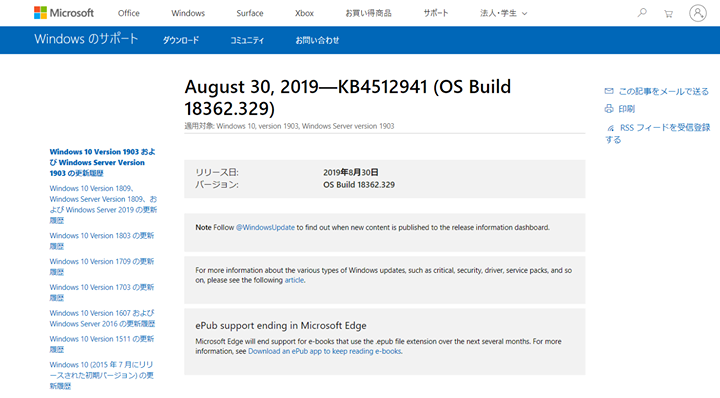Image resolution: width=720 pixels, height=398 pixels.
Task: Expand the 法人・学生 dropdown
Action: [503, 13]
